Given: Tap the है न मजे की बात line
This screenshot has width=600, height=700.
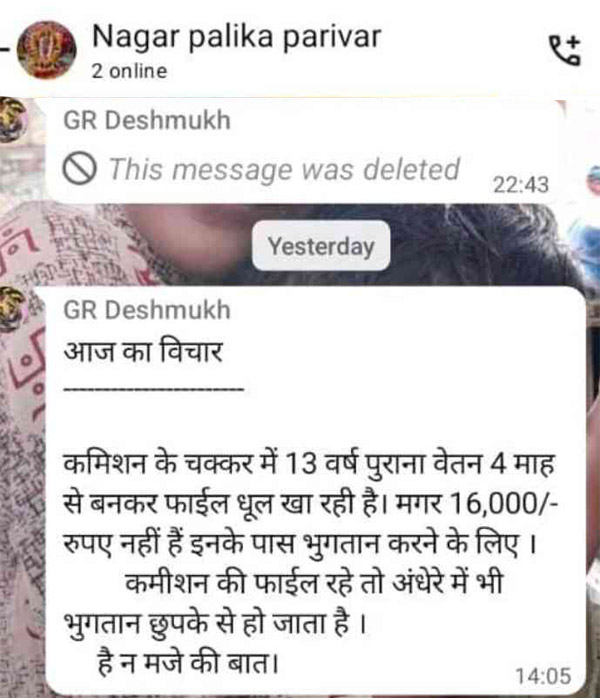Looking at the screenshot, I should (x=188, y=662).
